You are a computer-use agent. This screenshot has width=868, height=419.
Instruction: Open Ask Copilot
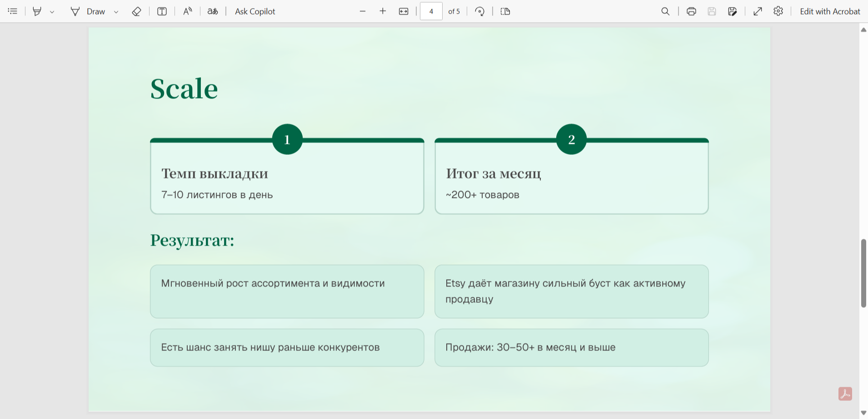point(255,11)
